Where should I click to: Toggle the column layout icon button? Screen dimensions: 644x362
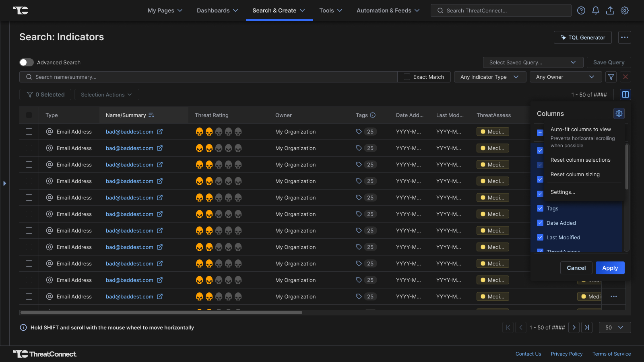(x=625, y=95)
